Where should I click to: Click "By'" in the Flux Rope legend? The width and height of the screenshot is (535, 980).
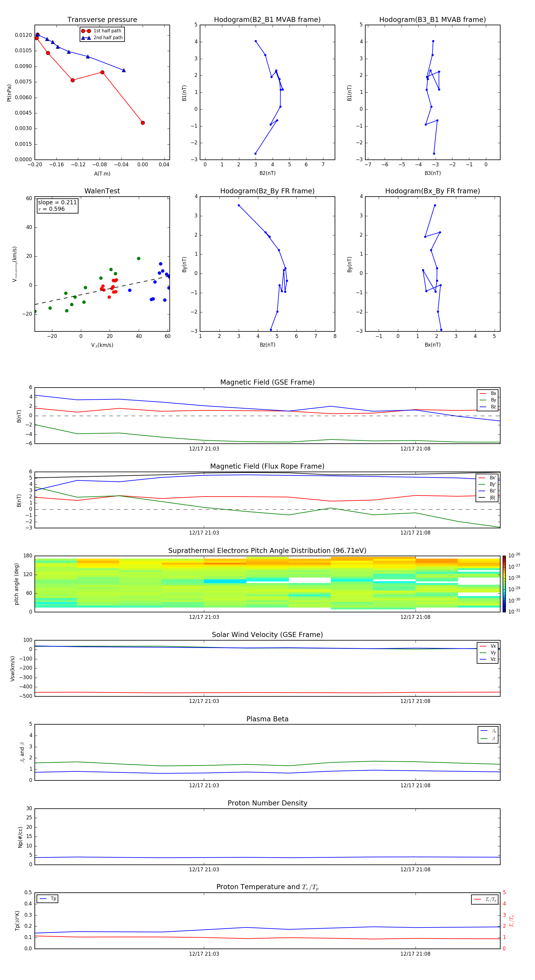click(x=487, y=484)
